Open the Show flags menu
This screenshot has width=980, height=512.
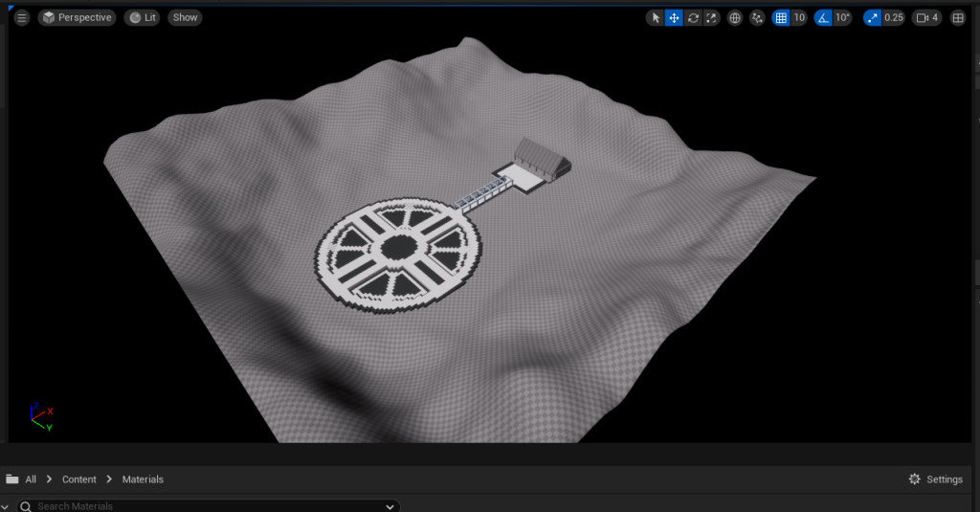185,17
